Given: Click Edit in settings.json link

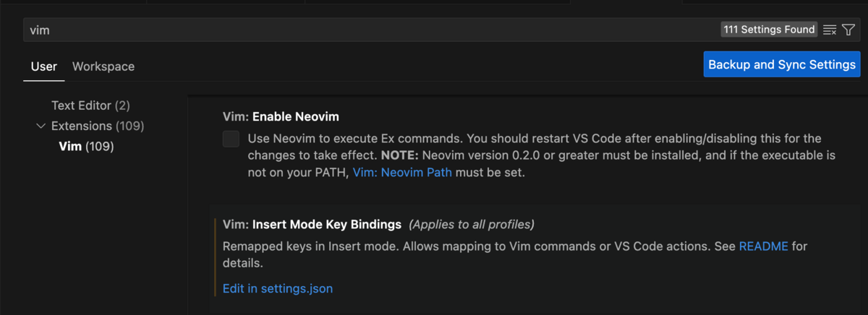Looking at the screenshot, I should 278,288.
